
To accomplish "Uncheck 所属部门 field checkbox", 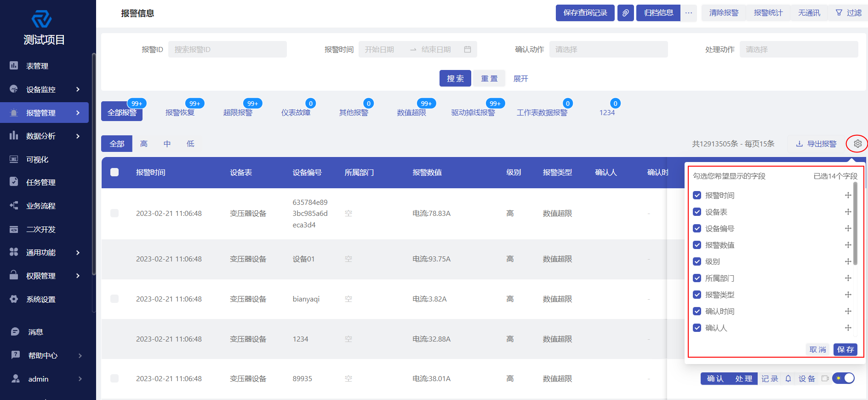I will click(x=697, y=278).
